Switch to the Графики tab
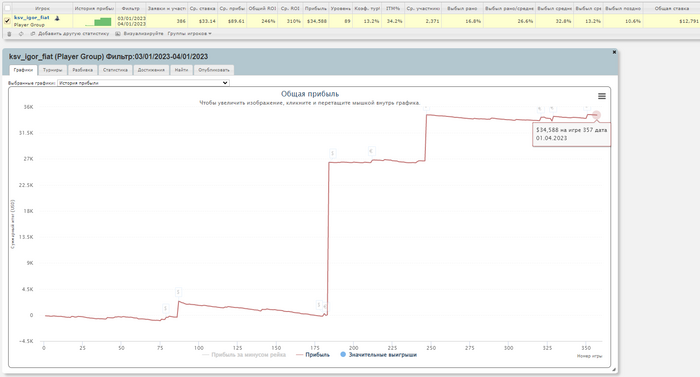The image size is (700, 377). [x=23, y=70]
